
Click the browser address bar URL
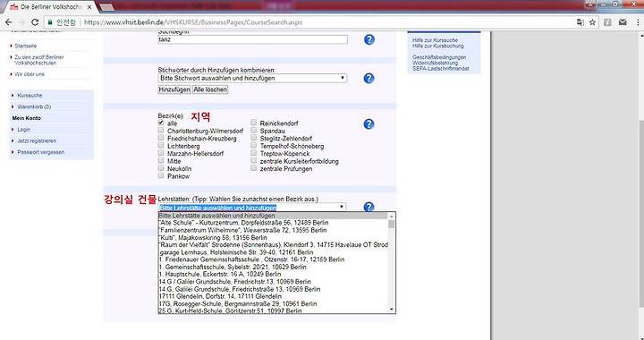click(193, 22)
